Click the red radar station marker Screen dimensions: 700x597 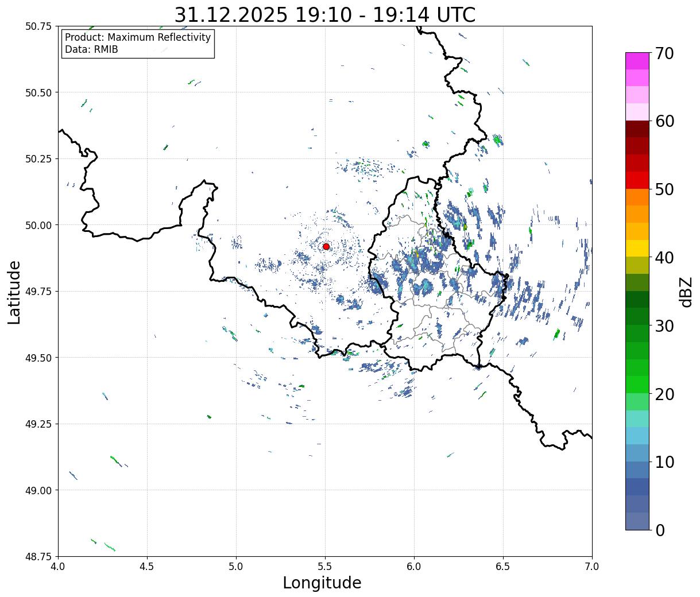pos(326,246)
